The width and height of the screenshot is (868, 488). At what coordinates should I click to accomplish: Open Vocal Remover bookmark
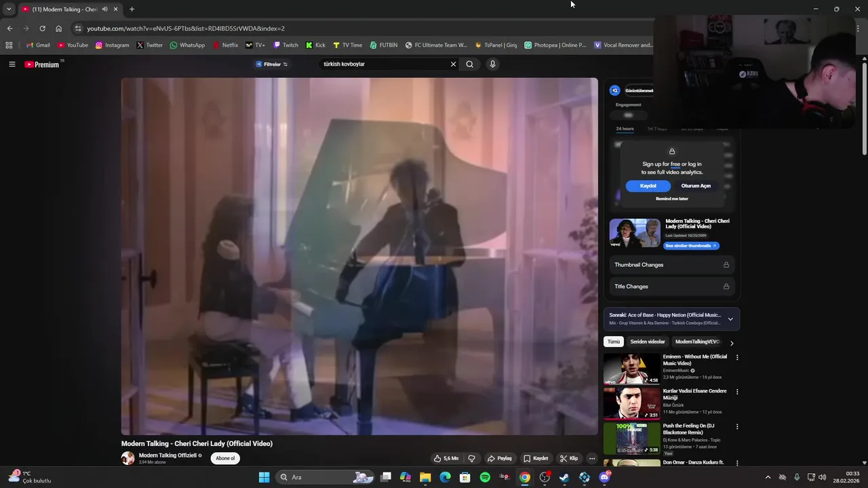(623, 45)
